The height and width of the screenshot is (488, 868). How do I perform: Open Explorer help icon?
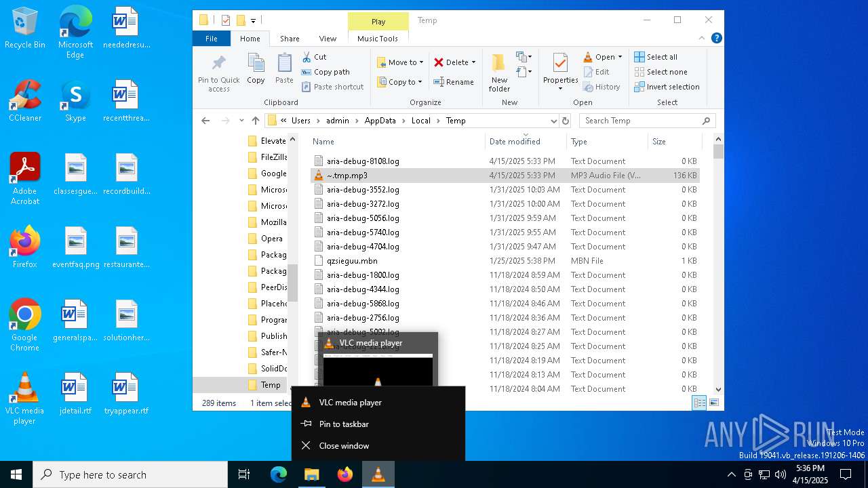(x=717, y=39)
